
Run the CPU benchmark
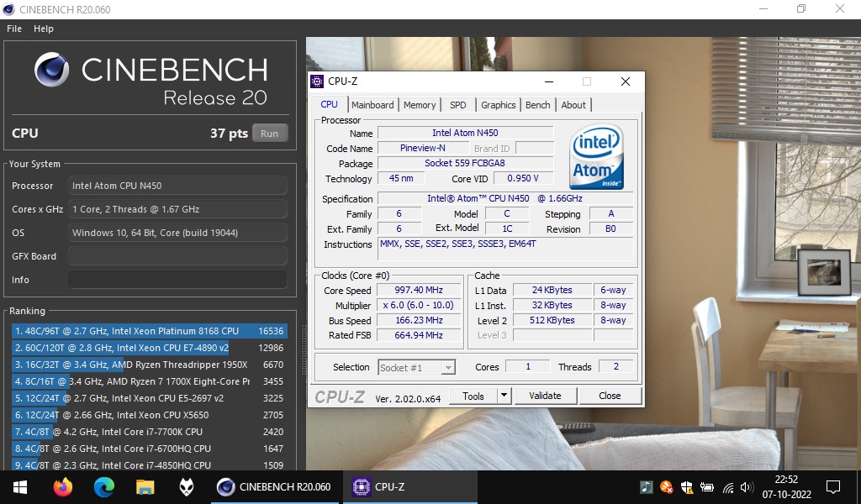point(269,134)
